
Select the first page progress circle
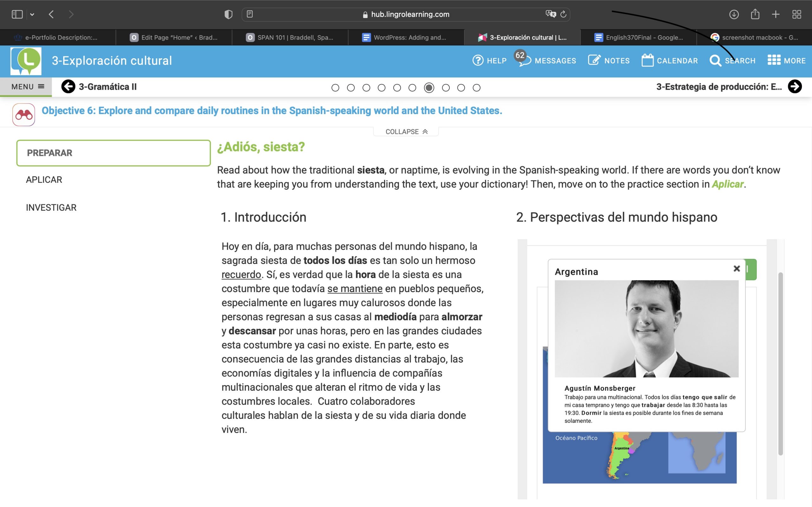335,88
